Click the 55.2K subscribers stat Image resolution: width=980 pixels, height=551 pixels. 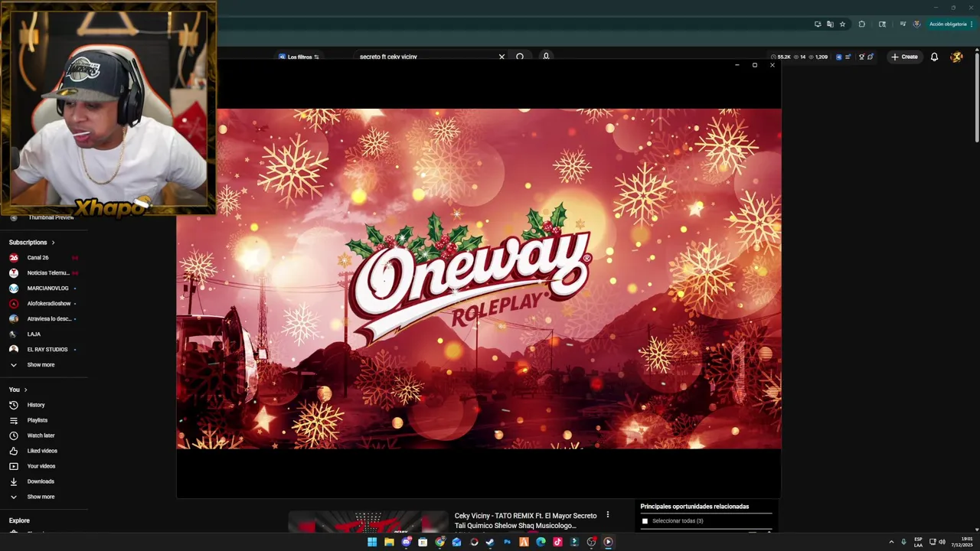pos(781,57)
